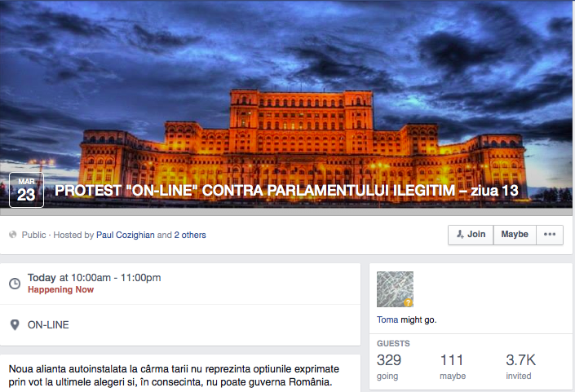Viewport: 575px width, 392px height.
Task: Click the yellow question badge on Toma's photo
Action: tap(408, 302)
